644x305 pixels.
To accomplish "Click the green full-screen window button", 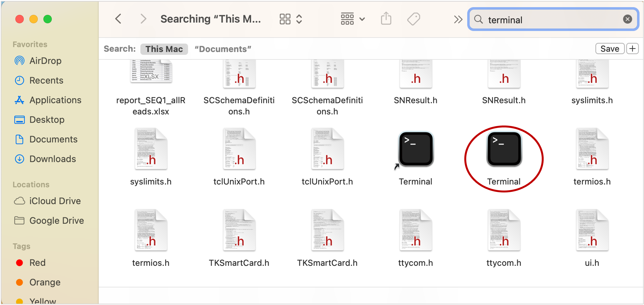I will click(47, 19).
